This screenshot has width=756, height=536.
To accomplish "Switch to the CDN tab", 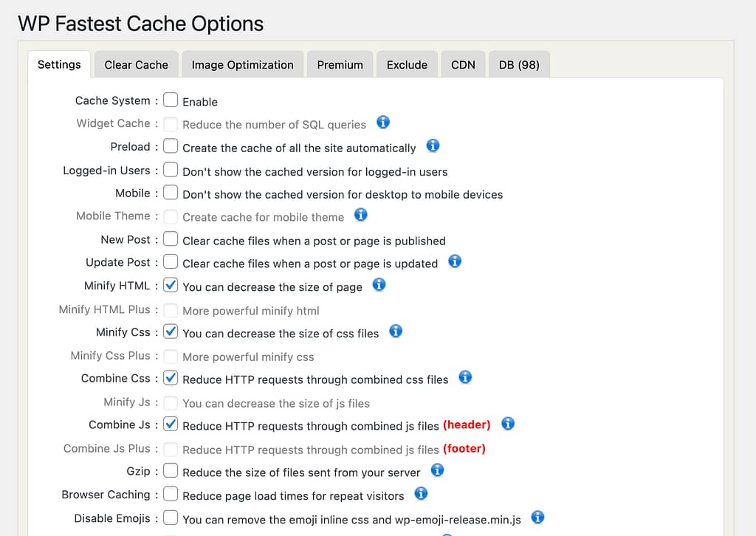I will point(463,64).
